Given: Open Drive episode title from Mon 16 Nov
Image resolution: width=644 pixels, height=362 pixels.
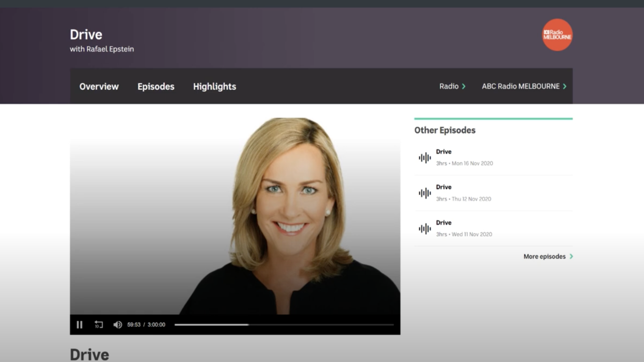Looking at the screenshot, I should [x=443, y=152].
